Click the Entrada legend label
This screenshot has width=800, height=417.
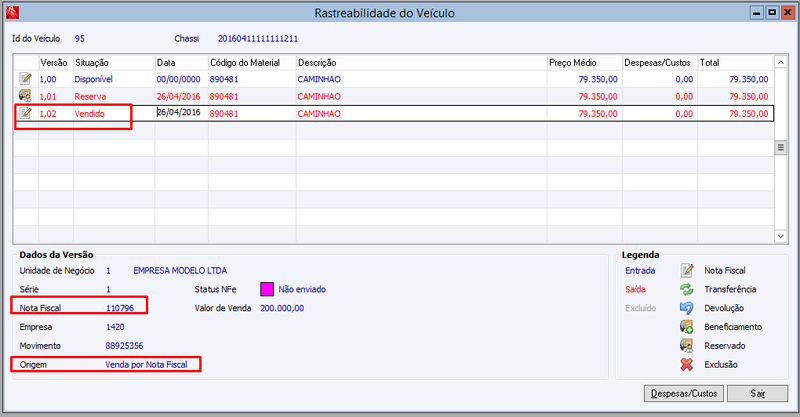pyautogui.click(x=640, y=271)
